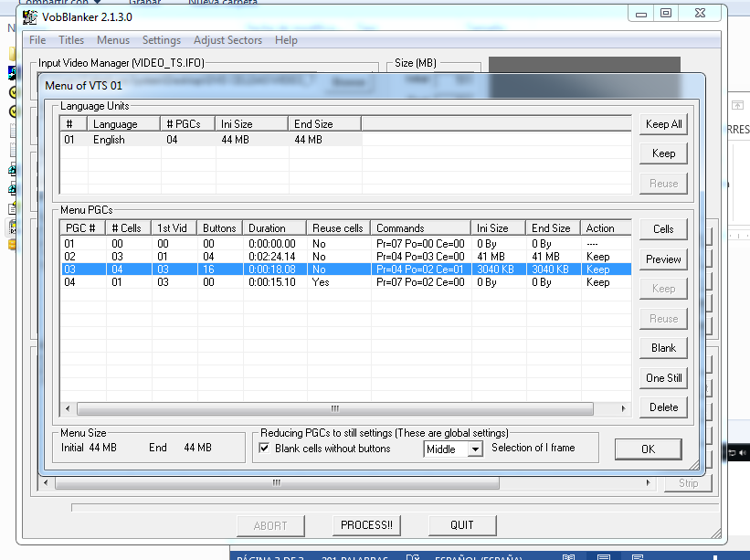
Task: Click Menu PGCs horizontal scrollbar thumb
Action: [x=335, y=408]
